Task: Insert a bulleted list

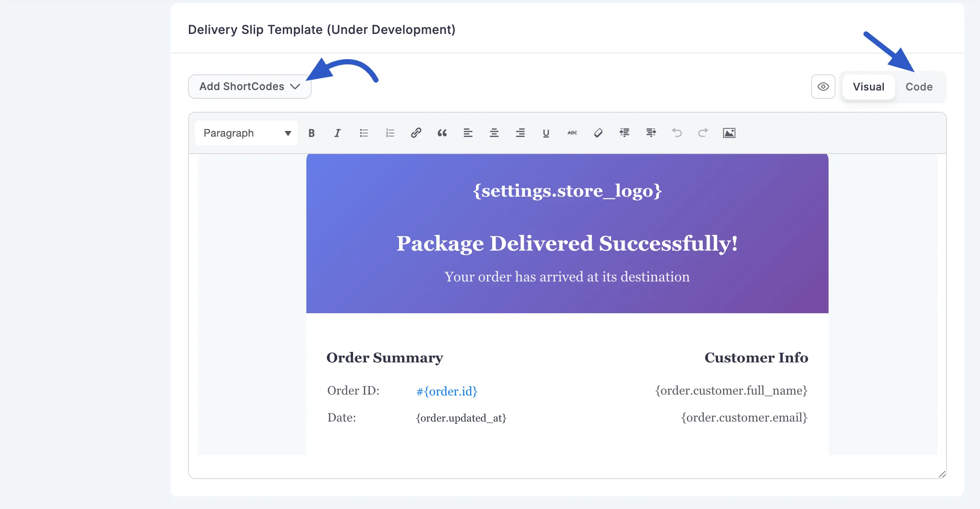Action: click(364, 133)
